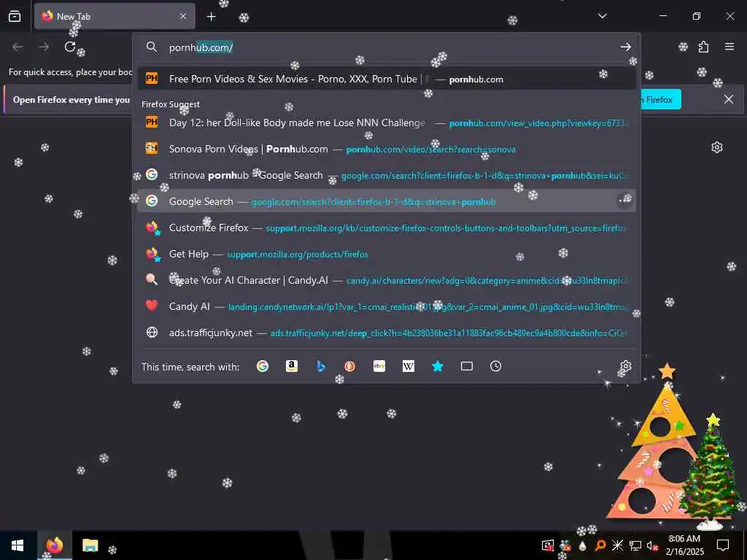
Task: Go forward one page
Action: pos(44,47)
